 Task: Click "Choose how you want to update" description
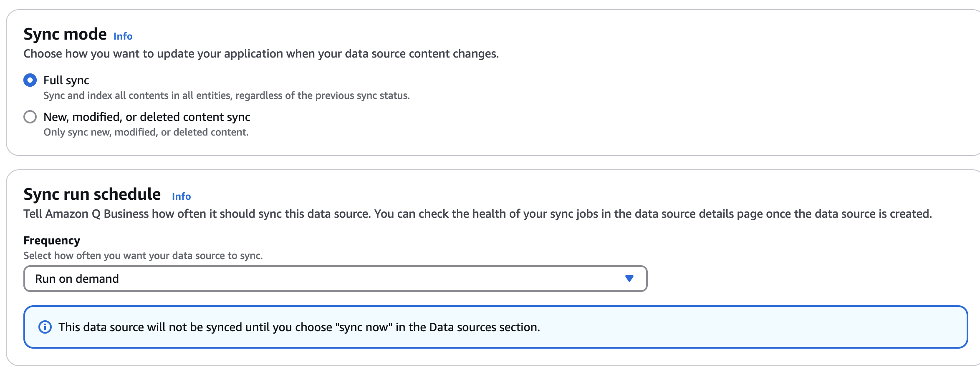(261, 54)
